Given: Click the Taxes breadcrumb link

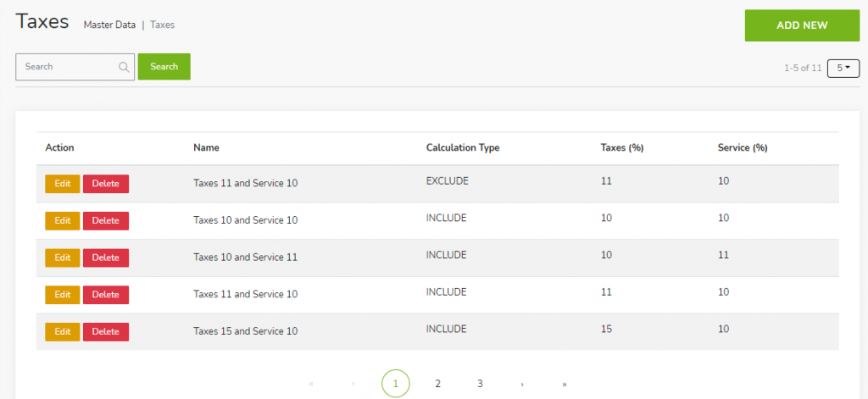Looking at the screenshot, I should click(x=162, y=25).
